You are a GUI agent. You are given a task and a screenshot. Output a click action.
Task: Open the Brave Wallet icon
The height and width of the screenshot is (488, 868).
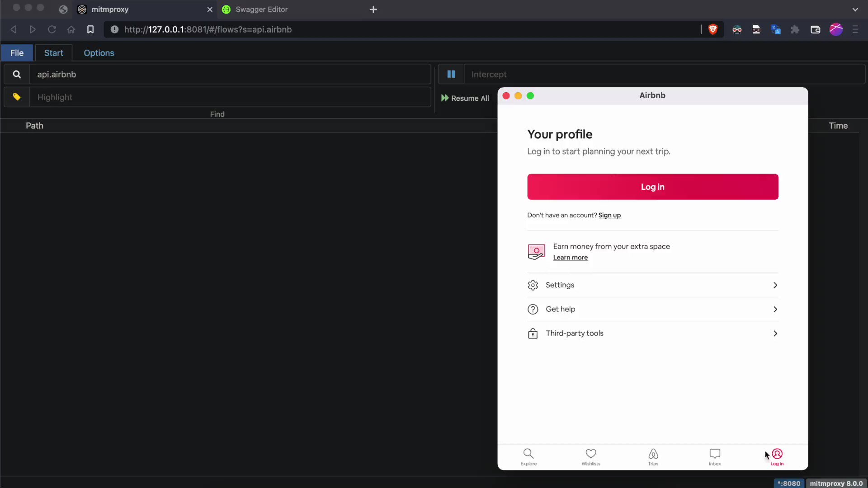pos(815,29)
